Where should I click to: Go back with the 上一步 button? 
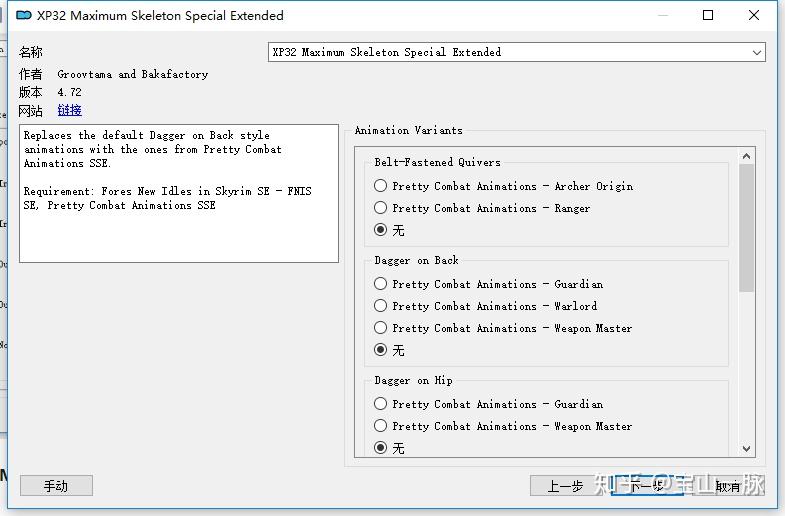pos(566,485)
